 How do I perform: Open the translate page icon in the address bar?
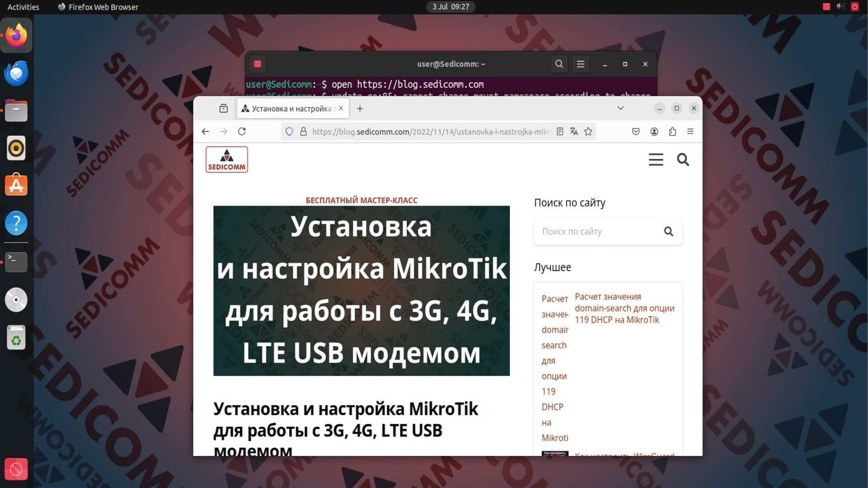[574, 131]
